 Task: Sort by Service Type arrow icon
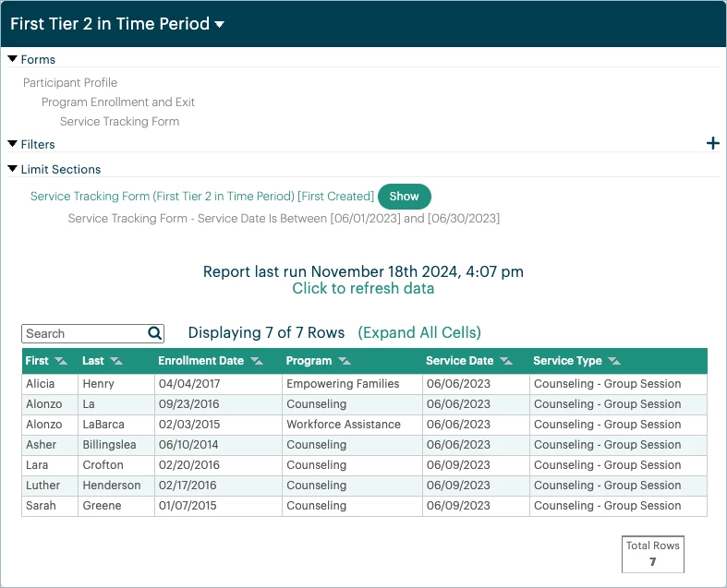pos(614,361)
